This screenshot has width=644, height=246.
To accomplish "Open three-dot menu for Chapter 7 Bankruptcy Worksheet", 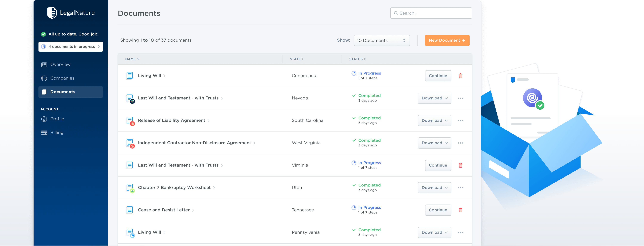I will 460,188.
